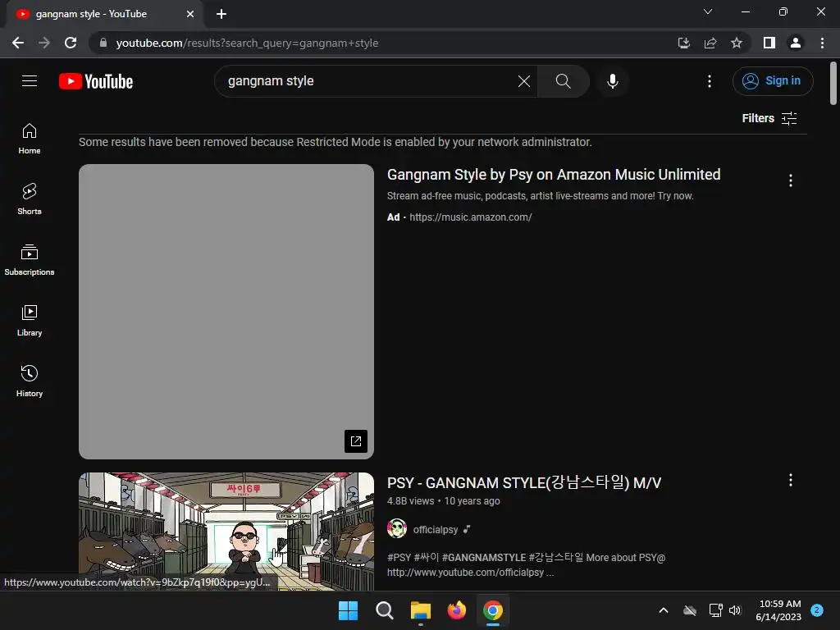Screen dimensions: 840x630
Task: Click the magnifying glass search button
Action: click(563, 81)
